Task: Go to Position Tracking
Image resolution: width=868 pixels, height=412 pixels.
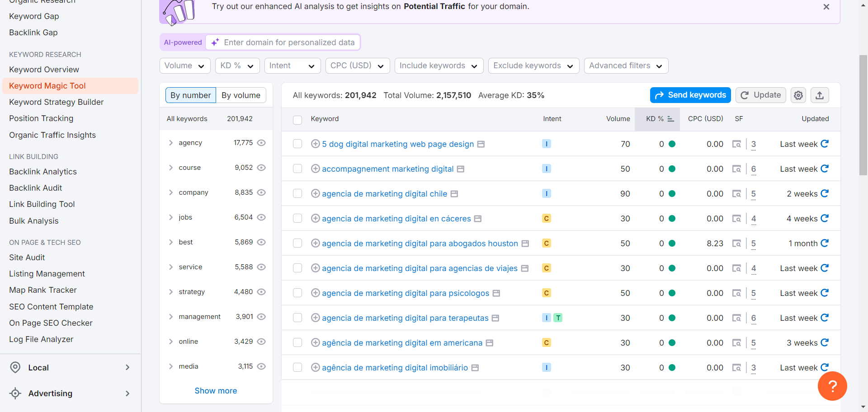Action: 41,118
